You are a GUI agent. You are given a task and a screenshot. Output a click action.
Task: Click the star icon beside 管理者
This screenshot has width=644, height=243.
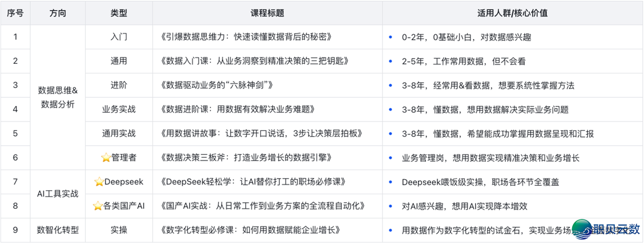pos(107,158)
